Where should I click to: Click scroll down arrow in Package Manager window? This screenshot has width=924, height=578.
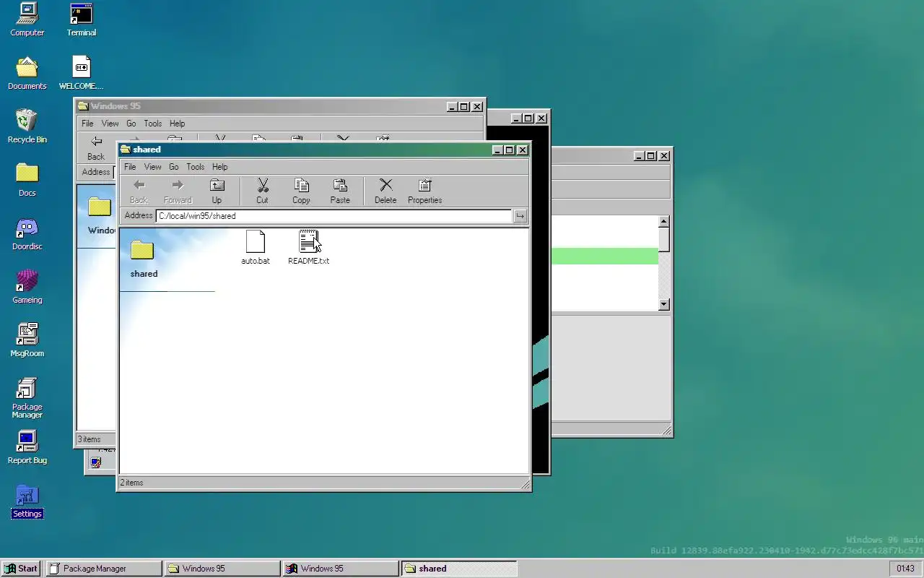[664, 305]
